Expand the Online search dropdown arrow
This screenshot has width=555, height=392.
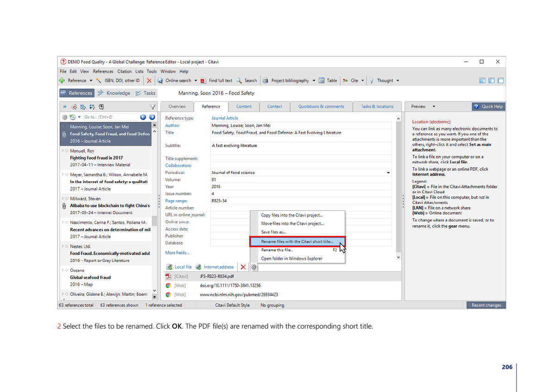[196, 80]
